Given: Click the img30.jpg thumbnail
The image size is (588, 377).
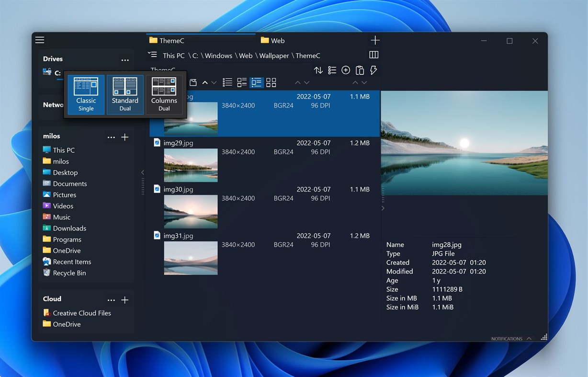Looking at the screenshot, I should click(x=191, y=212).
